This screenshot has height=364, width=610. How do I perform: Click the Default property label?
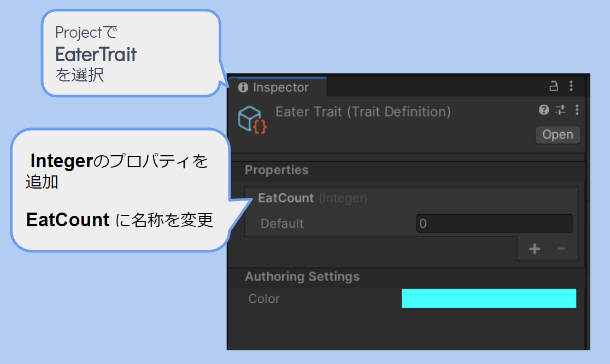(x=282, y=224)
